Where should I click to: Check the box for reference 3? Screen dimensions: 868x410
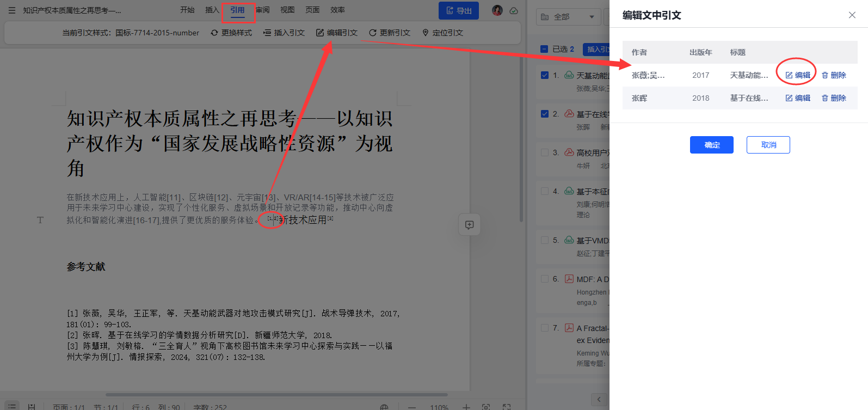[x=545, y=152]
